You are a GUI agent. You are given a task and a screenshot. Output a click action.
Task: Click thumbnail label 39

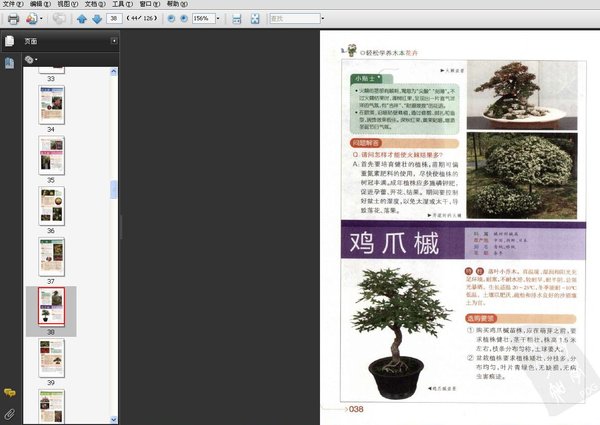[x=51, y=383]
